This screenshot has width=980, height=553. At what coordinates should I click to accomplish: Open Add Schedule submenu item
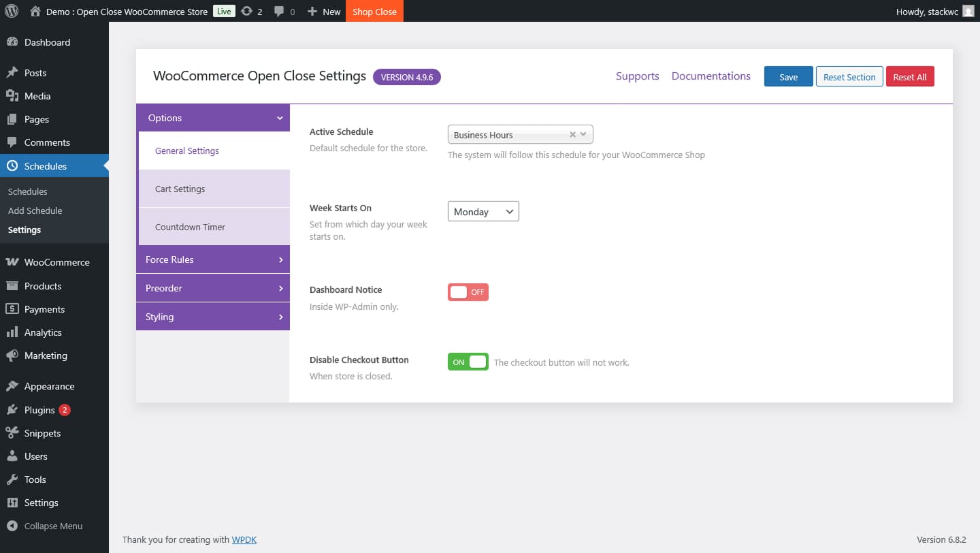(x=35, y=210)
